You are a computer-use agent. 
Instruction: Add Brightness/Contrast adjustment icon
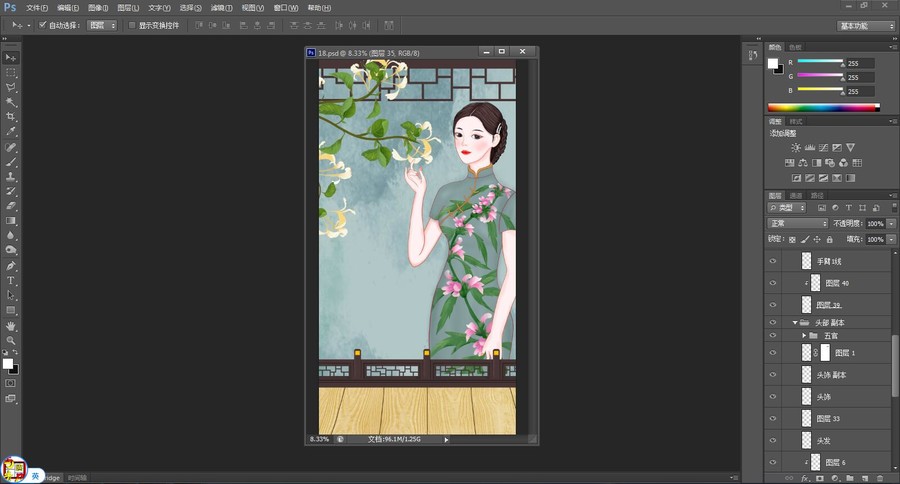796,148
